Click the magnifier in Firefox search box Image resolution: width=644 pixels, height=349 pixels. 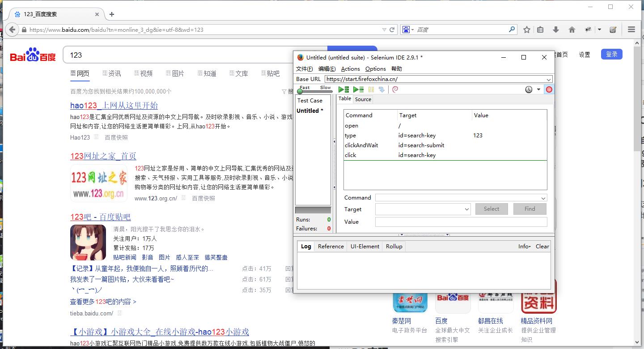(x=512, y=30)
